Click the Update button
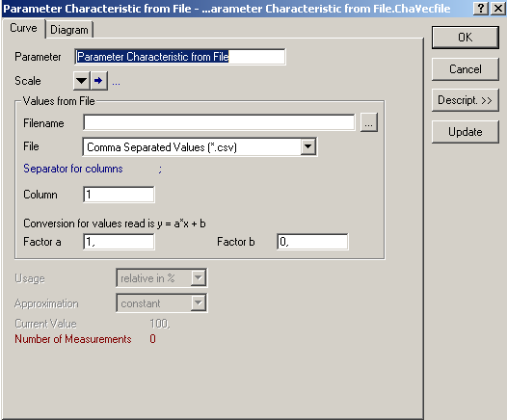The width and height of the screenshot is (507, 420). (x=465, y=132)
